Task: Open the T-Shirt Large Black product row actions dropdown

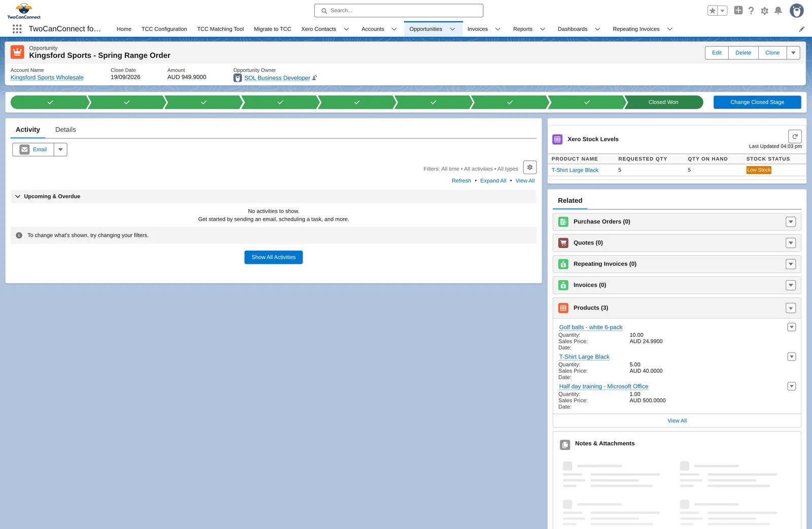Action: (x=791, y=357)
